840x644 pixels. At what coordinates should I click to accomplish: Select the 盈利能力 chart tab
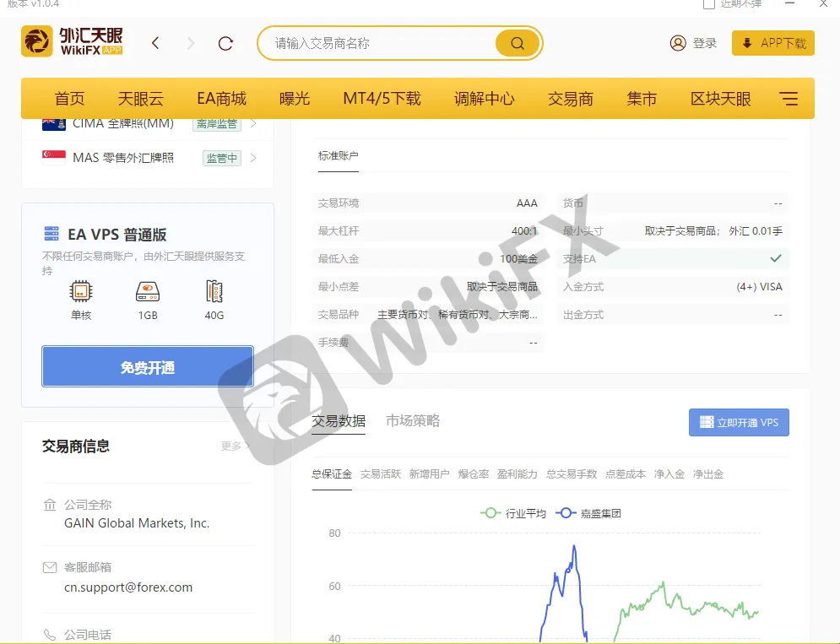point(517,474)
